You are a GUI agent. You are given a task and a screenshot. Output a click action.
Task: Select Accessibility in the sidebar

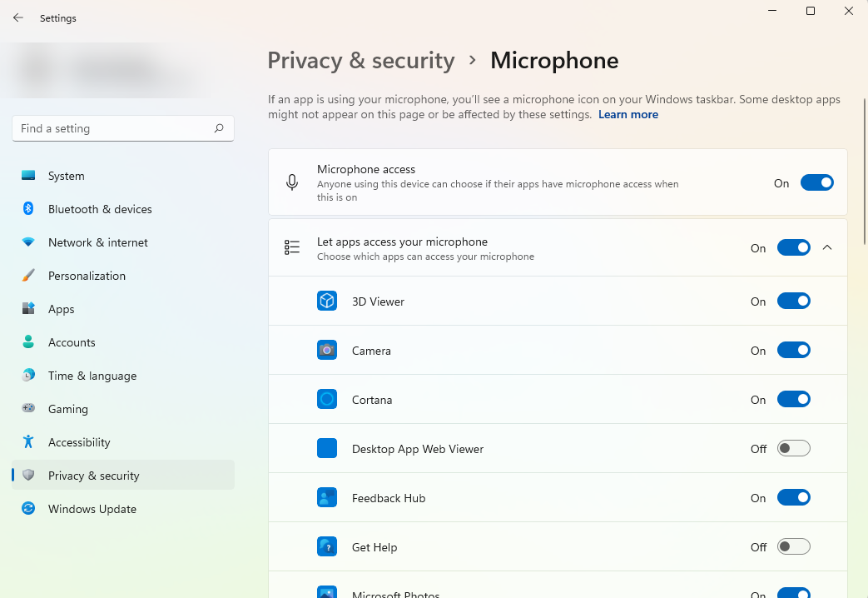(x=79, y=442)
